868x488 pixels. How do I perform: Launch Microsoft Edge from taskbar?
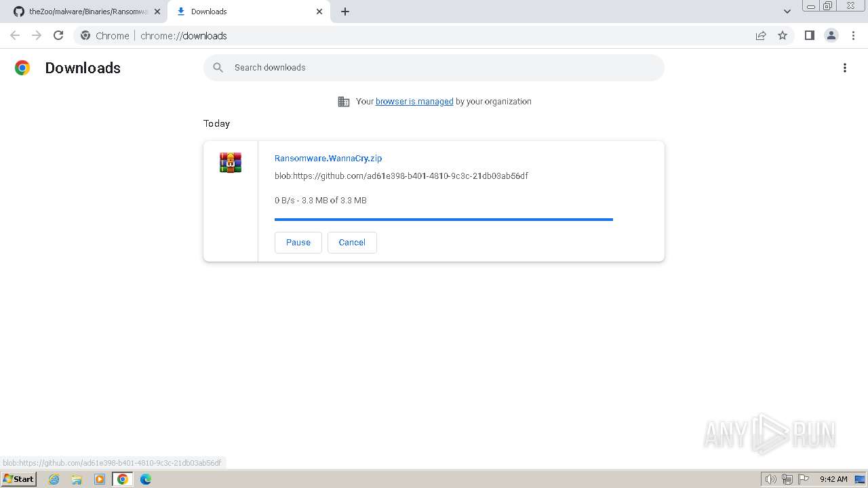[x=146, y=479]
